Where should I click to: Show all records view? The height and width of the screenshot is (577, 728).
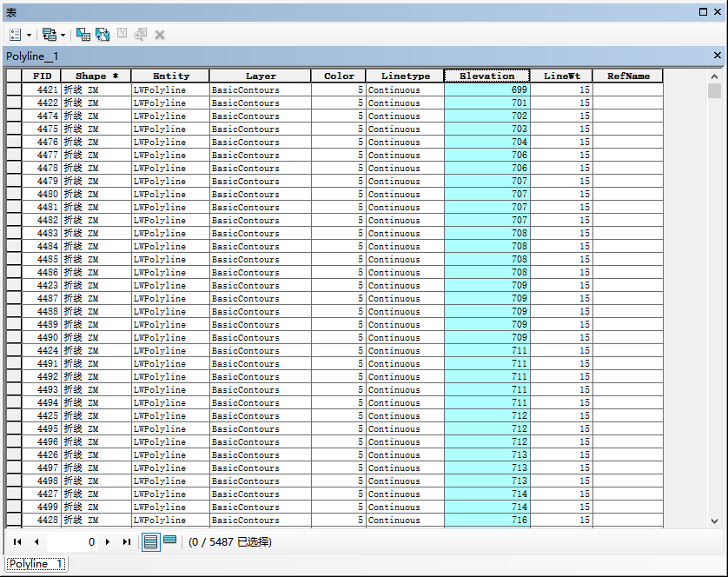click(x=151, y=541)
